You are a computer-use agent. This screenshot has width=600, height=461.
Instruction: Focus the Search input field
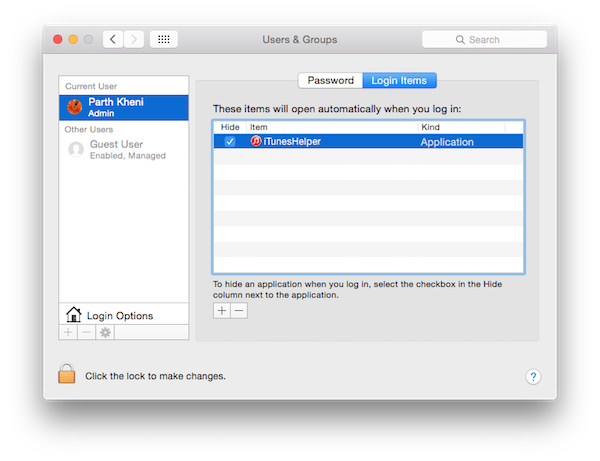click(x=484, y=39)
